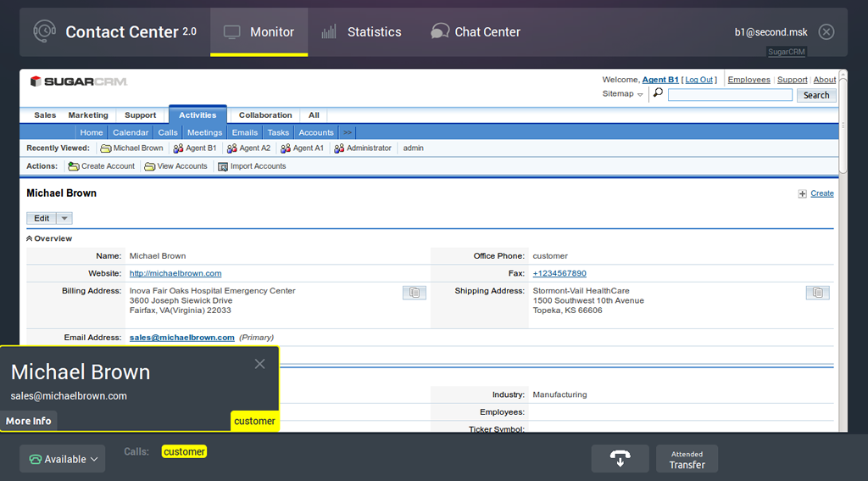Open the michaelbrown.com website link
The width and height of the screenshot is (868, 481).
tap(175, 273)
